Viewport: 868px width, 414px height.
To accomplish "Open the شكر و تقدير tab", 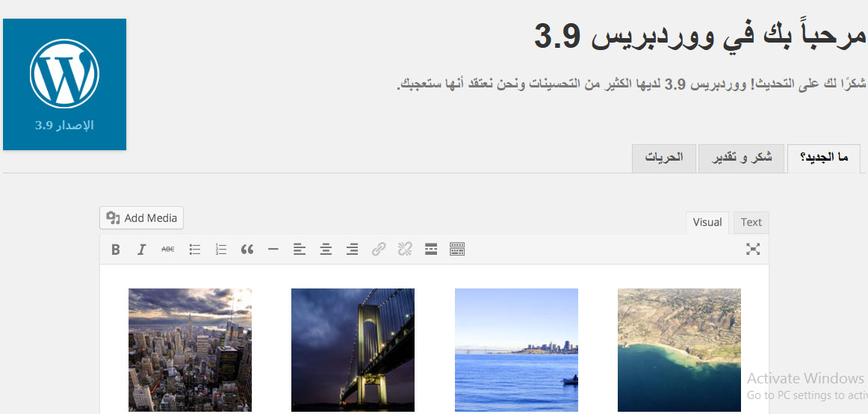I will point(741,158).
